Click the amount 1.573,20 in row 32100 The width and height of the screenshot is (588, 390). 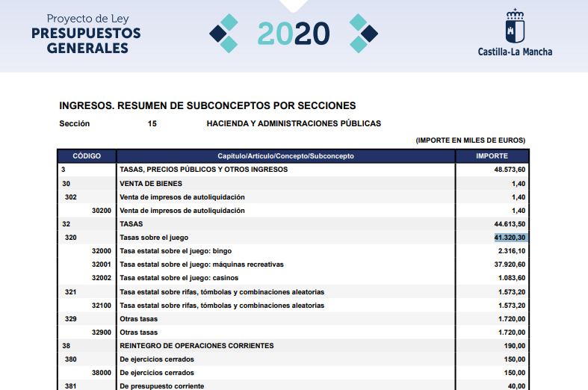(x=512, y=306)
